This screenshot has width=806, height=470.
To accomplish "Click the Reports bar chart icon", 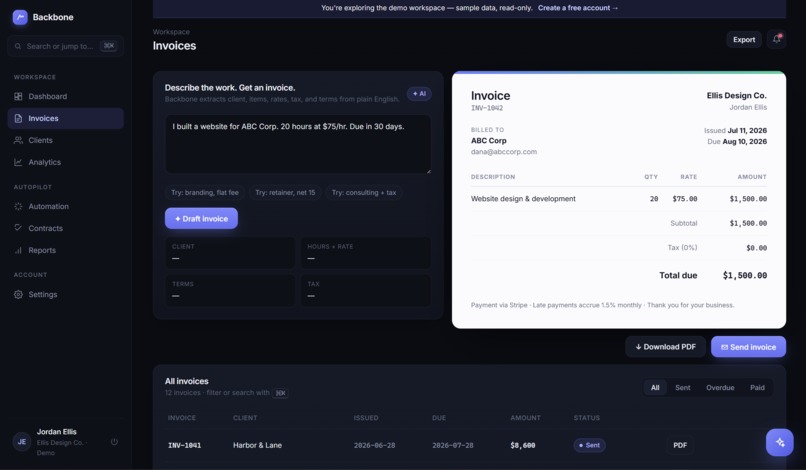I will pyautogui.click(x=18, y=250).
